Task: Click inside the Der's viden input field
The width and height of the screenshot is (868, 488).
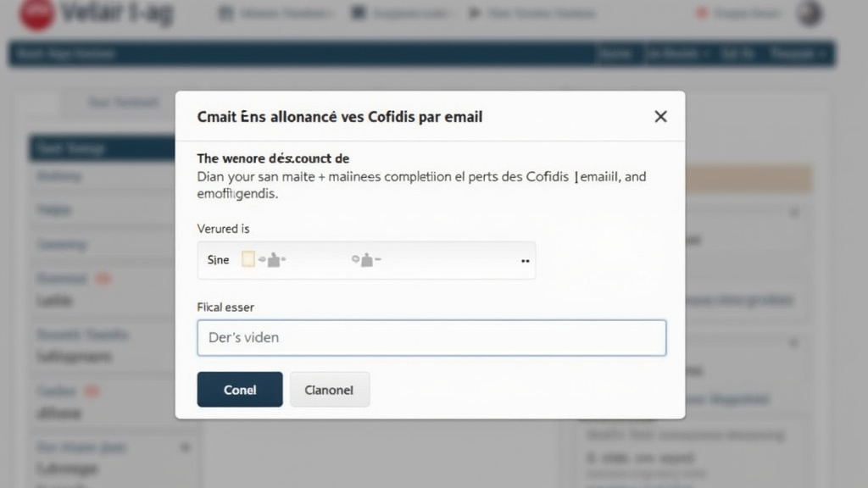Action: tap(431, 337)
